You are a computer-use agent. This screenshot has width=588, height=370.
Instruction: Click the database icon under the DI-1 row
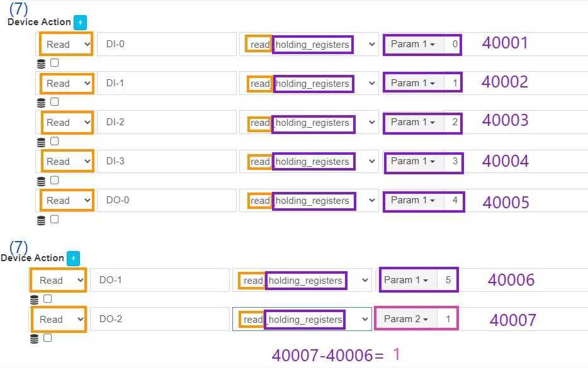pyautogui.click(x=42, y=102)
